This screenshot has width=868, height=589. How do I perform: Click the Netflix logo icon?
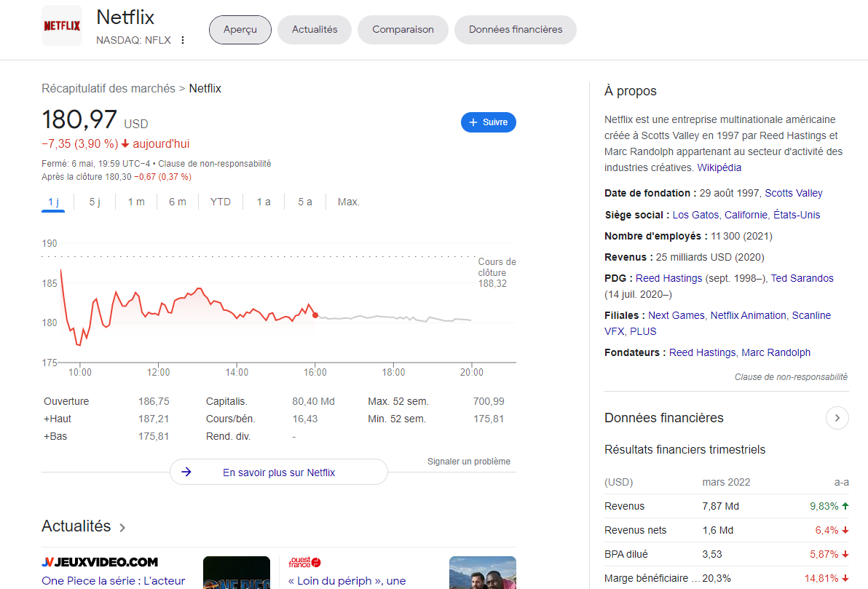[62, 25]
